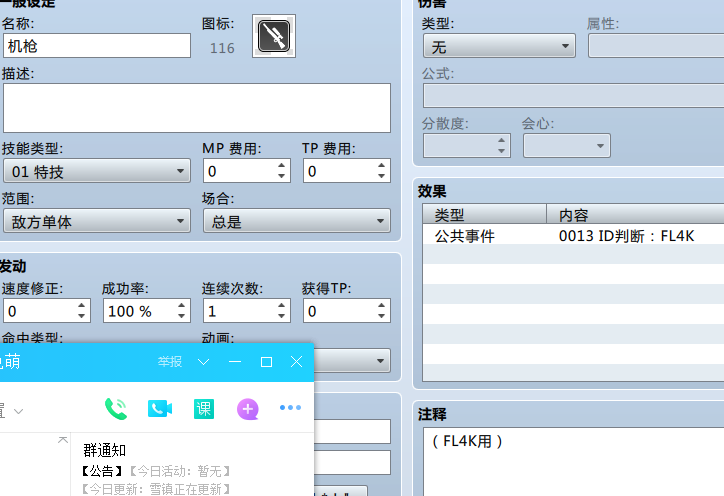Image resolution: width=724 pixels, height=496 pixels.
Task: Open the damage 类型 dropdown showing 无
Action: (x=499, y=46)
